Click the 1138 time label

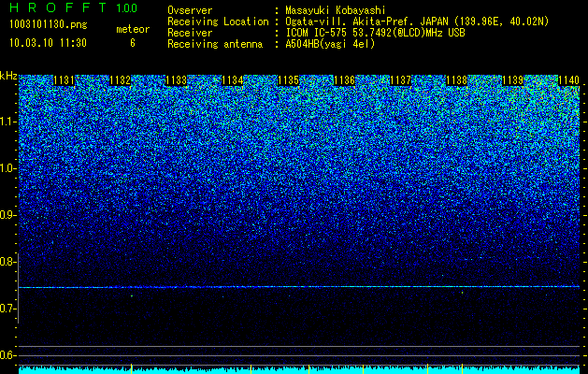point(456,80)
